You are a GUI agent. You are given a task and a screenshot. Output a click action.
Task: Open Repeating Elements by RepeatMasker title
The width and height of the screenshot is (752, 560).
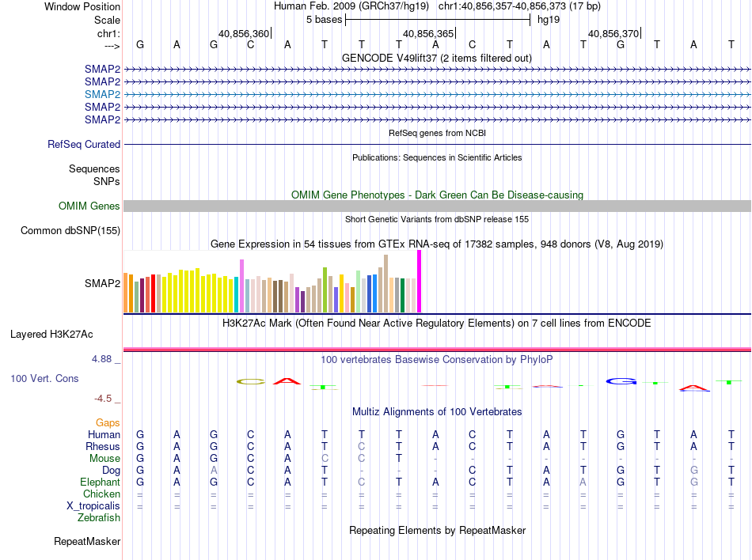pos(437,530)
